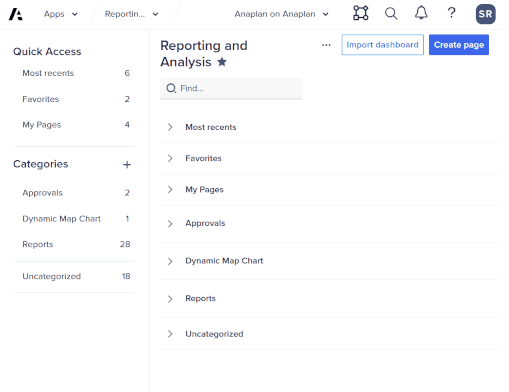Open the SR user profile avatar
Viewport: 509px width, 392px height.
click(485, 14)
